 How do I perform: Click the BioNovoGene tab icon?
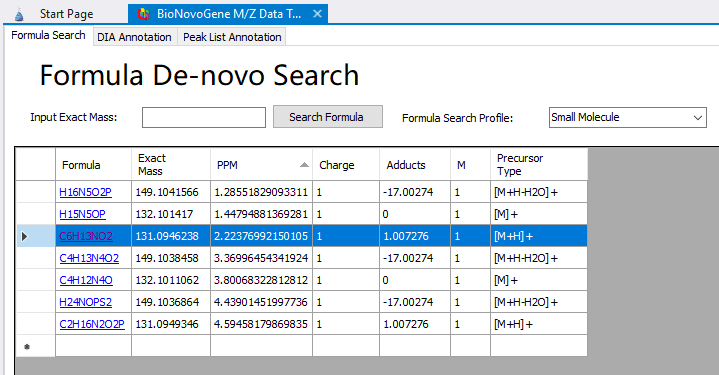pyautogui.click(x=144, y=14)
